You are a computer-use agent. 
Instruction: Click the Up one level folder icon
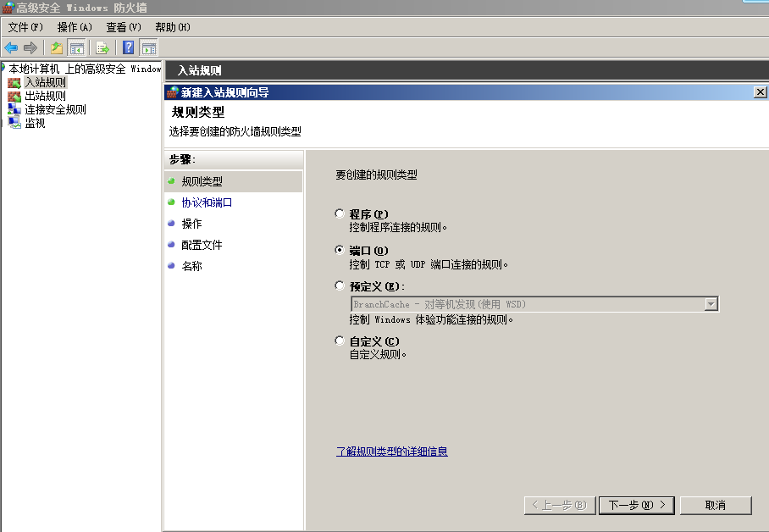point(57,47)
